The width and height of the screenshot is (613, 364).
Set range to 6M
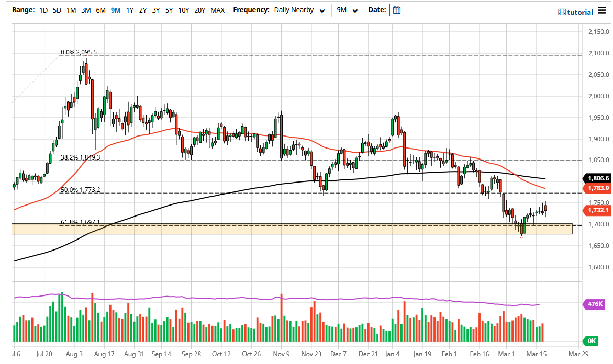click(x=101, y=10)
